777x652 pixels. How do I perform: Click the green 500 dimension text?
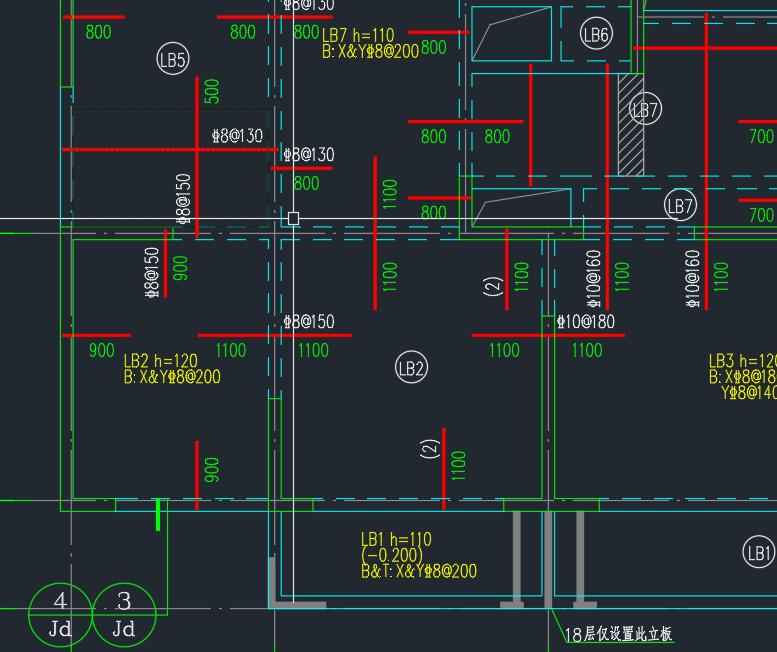212,91
